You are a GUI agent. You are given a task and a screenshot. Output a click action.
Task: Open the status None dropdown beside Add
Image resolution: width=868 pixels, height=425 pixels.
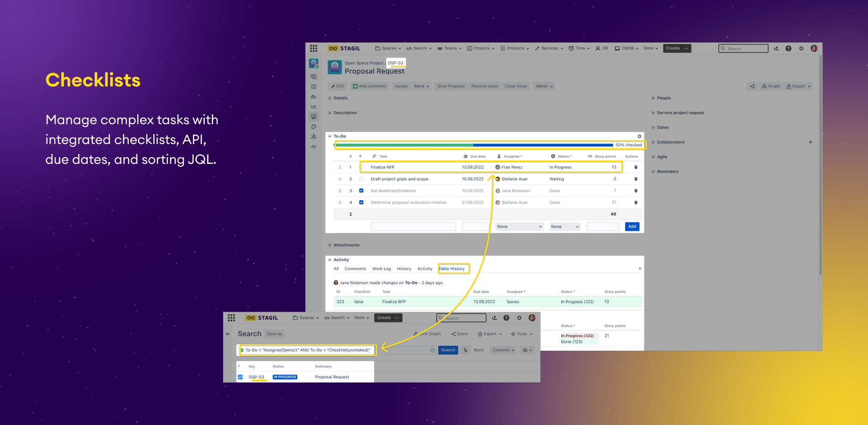pyautogui.click(x=565, y=227)
